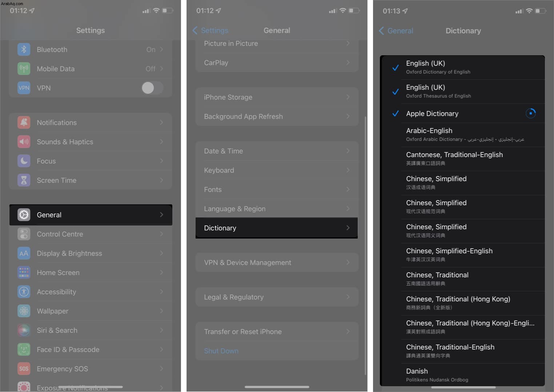Tap the Screen Time hourglass icon
554x392 pixels.
(x=24, y=180)
